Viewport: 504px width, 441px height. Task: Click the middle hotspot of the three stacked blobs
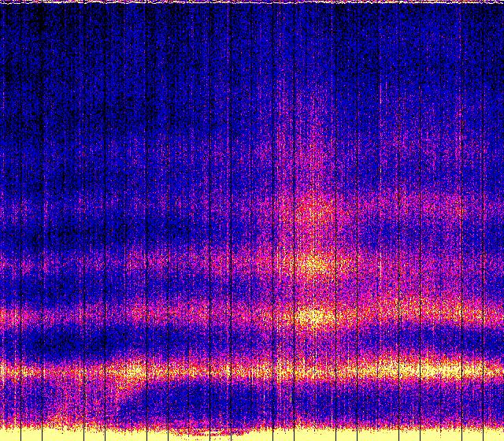click(313, 262)
